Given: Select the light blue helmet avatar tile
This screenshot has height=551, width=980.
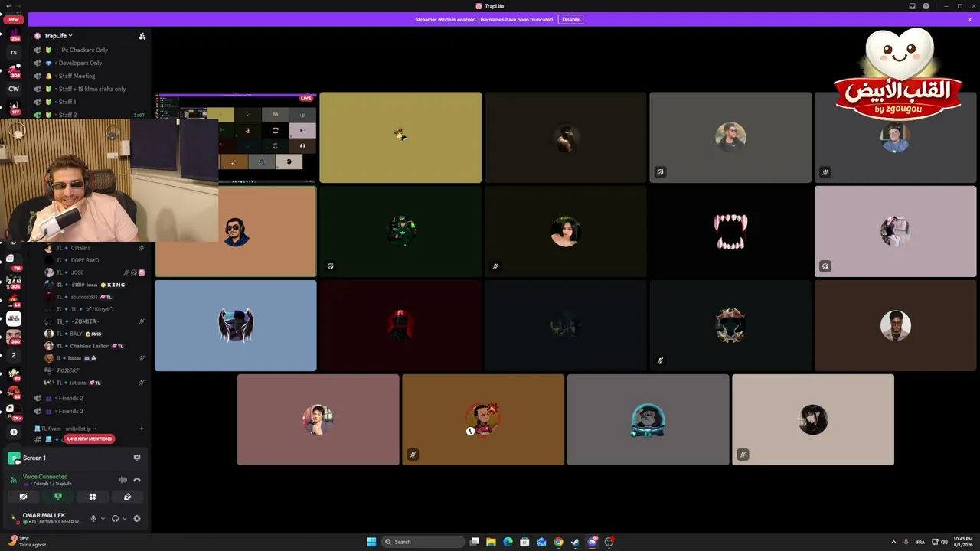Looking at the screenshot, I should (236, 326).
